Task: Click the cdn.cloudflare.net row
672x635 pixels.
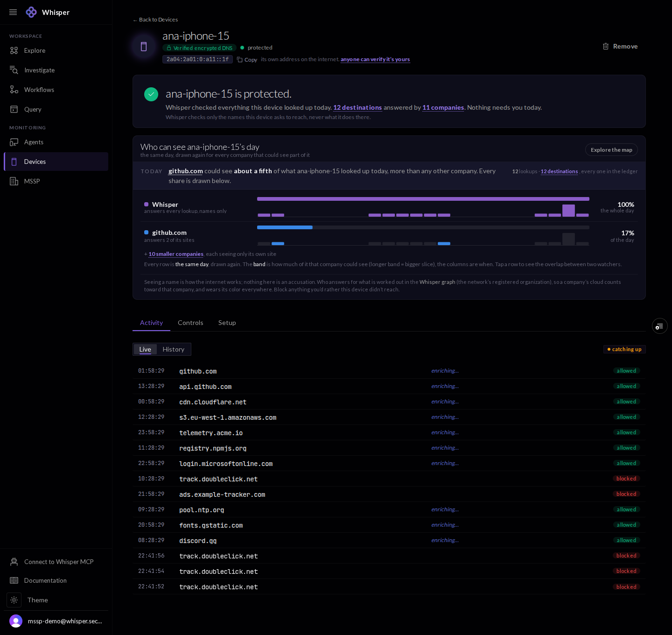Action: point(389,402)
